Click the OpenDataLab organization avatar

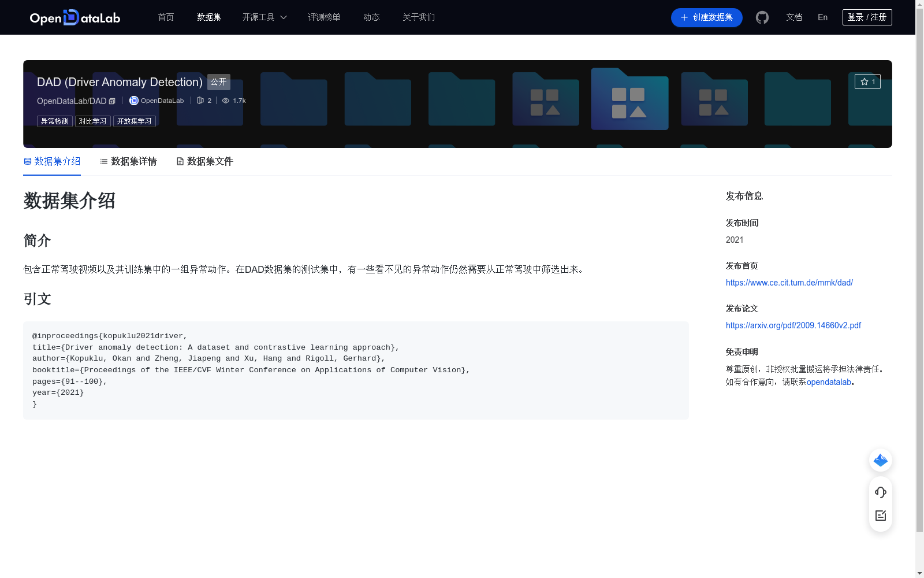tap(134, 101)
